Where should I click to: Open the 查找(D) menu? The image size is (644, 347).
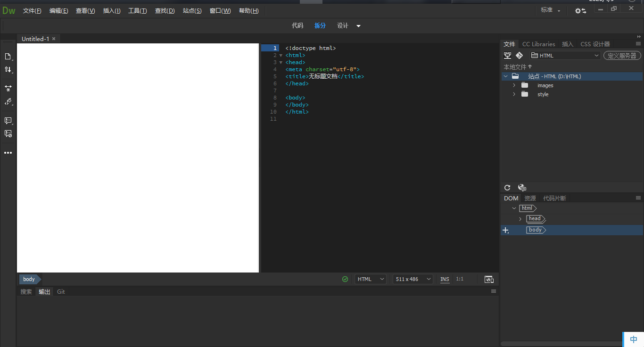(x=165, y=11)
